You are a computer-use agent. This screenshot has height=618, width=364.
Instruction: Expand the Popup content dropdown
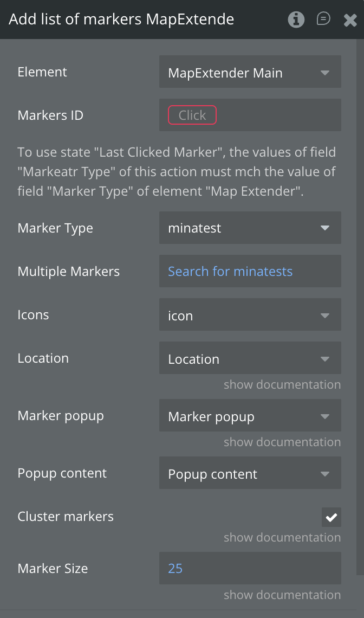click(250, 473)
